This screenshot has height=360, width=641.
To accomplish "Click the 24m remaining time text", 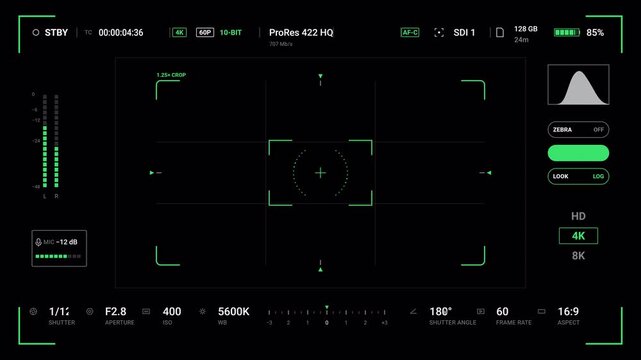I will click(521, 40).
